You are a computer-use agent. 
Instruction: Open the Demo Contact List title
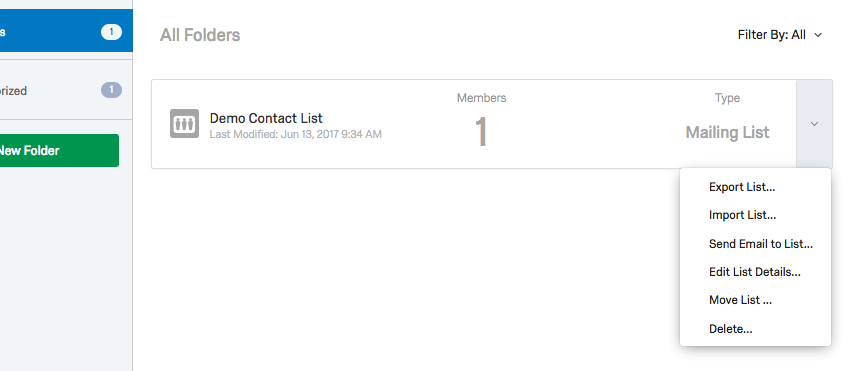(x=266, y=118)
